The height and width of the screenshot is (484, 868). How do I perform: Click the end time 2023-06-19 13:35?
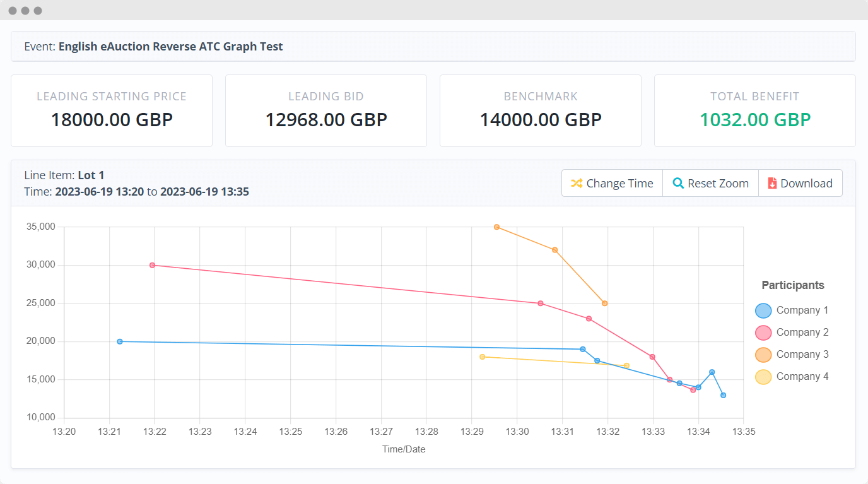tap(204, 192)
